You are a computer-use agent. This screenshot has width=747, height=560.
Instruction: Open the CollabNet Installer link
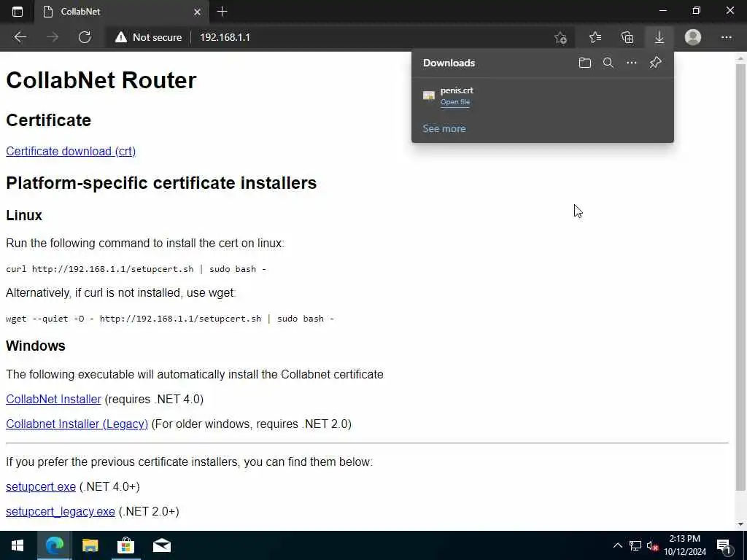[53, 399]
